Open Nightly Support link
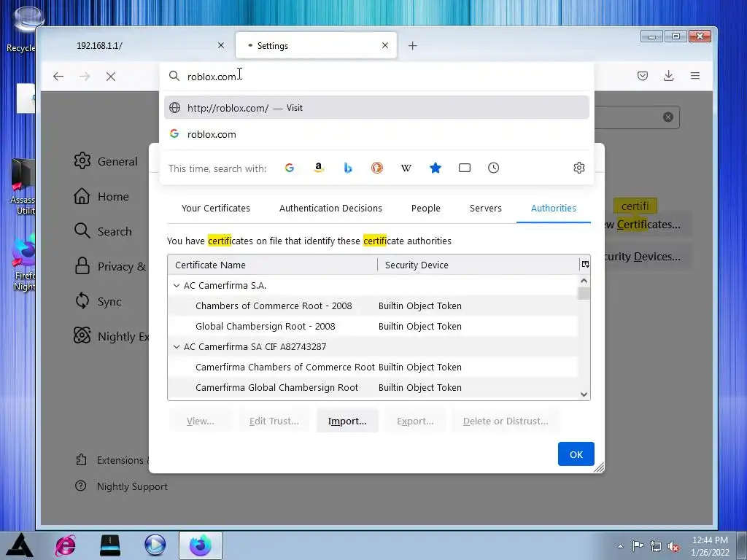747x560 pixels. pos(122,486)
